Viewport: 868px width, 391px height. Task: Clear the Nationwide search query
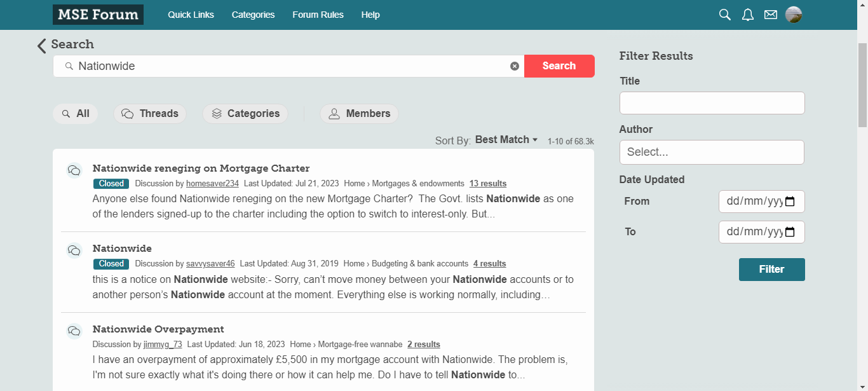click(515, 66)
